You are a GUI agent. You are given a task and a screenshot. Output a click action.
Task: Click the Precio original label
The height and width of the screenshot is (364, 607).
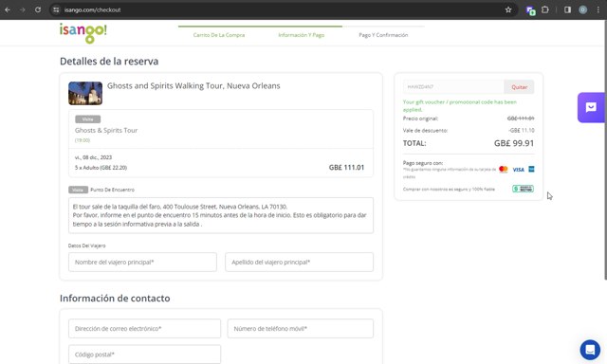tap(420, 118)
